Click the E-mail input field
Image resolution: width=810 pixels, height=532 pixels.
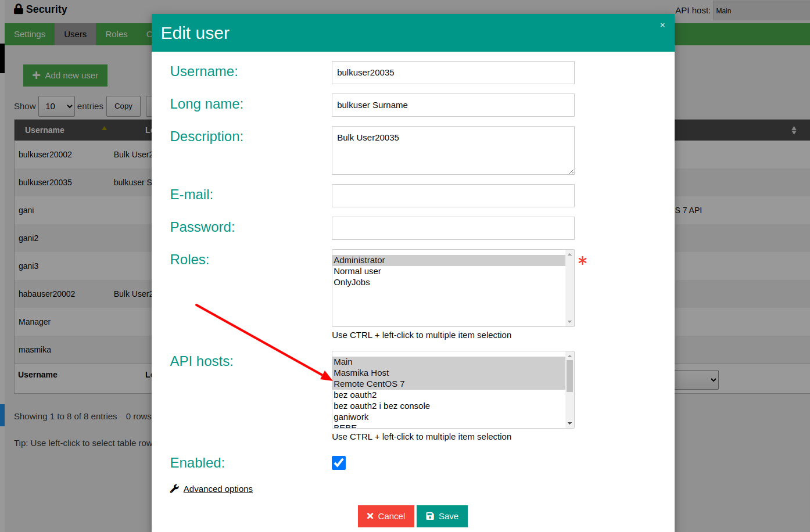453,196
